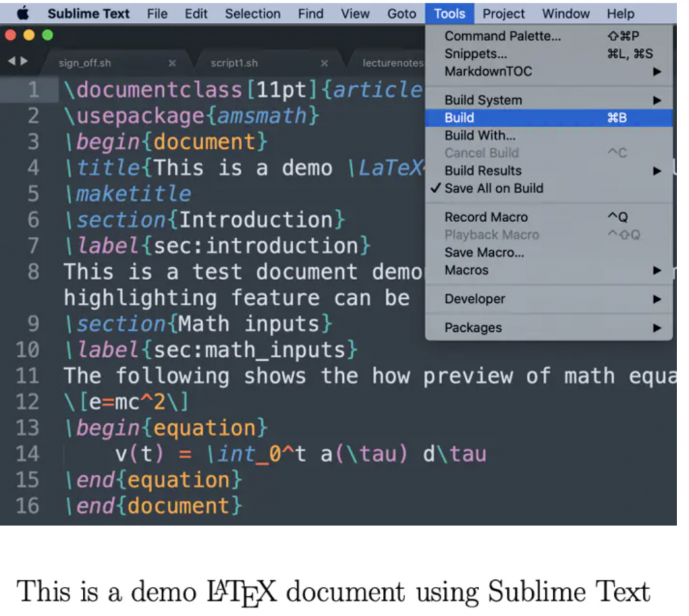Screen dimensions: 689x616
Task: Close the Tools menu
Action: point(449,13)
